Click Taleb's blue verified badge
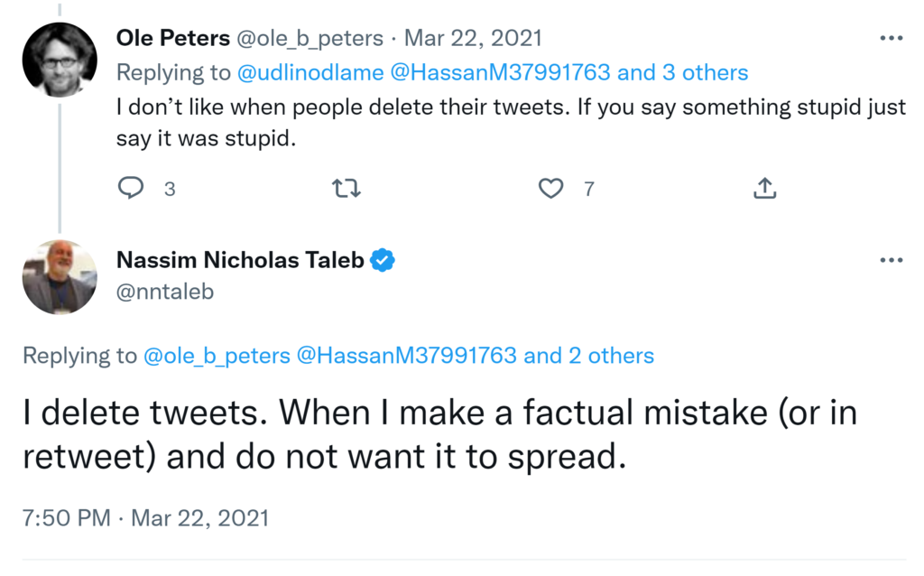Screen dimensions: 924x576 pos(383,261)
